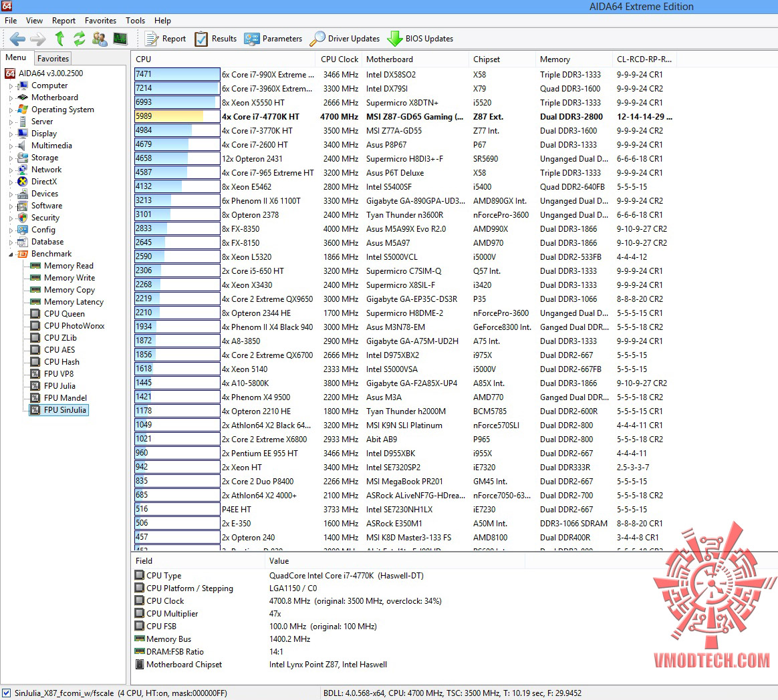Screen dimensions: 778x700
Task: Open the Parameters toolbar button
Action: [x=273, y=39]
